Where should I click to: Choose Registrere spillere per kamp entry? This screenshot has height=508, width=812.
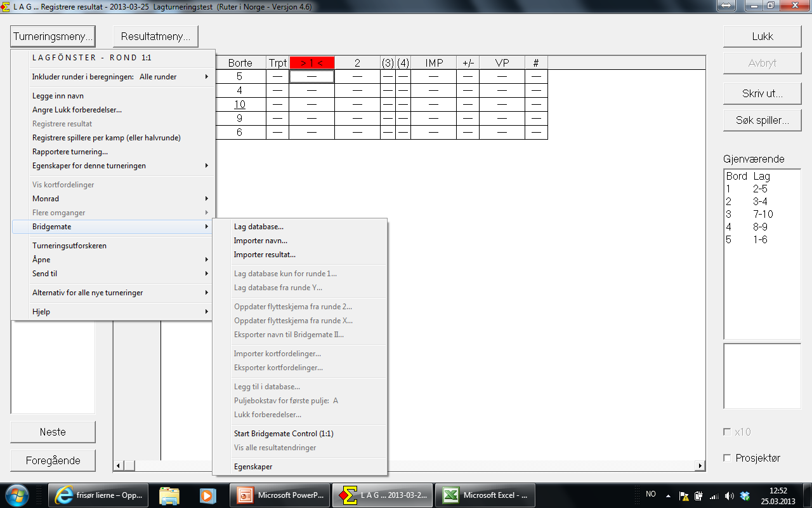pos(113,138)
